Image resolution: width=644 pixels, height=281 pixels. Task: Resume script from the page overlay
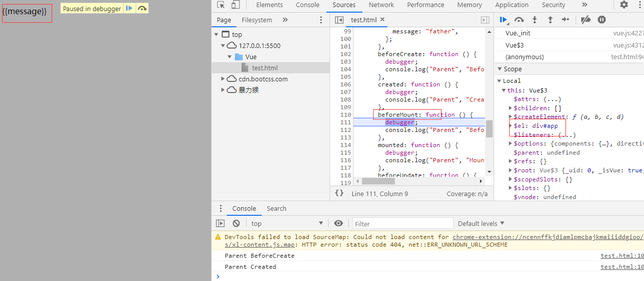130,9
